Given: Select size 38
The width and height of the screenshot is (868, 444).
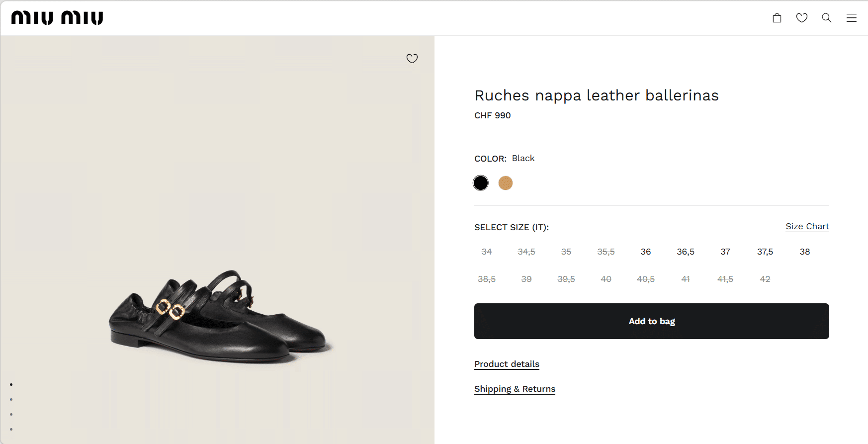Looking at the screenshot, I should pos(805,252).
